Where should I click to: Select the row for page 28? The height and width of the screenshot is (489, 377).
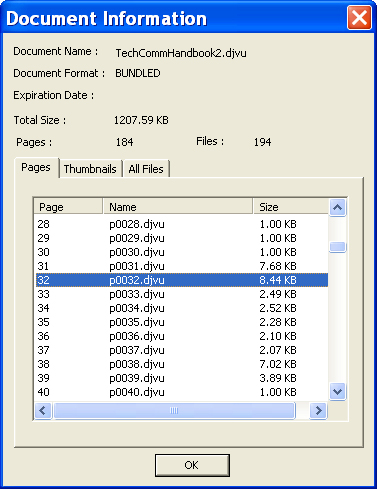pyautogui.click(x=182, y=224)
